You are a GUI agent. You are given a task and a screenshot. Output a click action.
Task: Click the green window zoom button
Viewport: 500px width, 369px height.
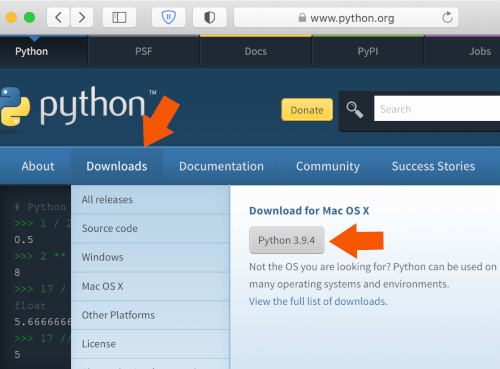click(29, 17)
